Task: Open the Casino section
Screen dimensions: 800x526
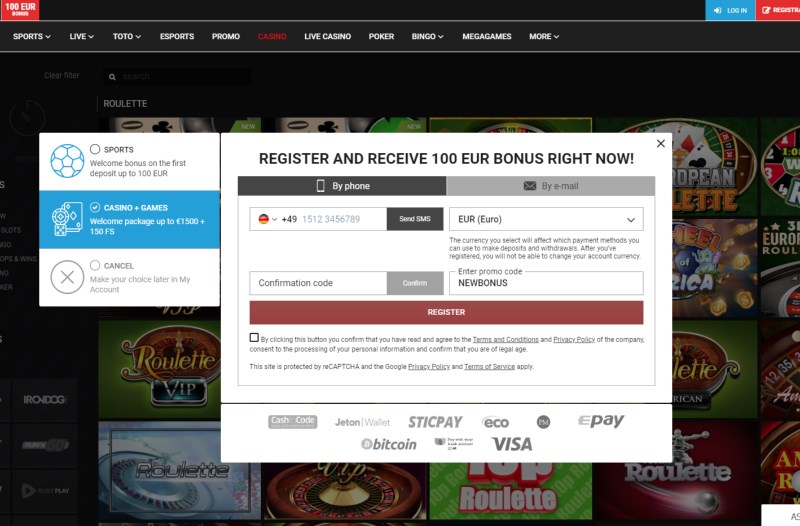Action: tap(272, 36)
